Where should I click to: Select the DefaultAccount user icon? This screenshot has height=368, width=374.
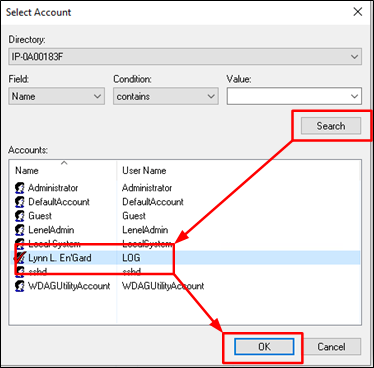click(x=20, y=202)
